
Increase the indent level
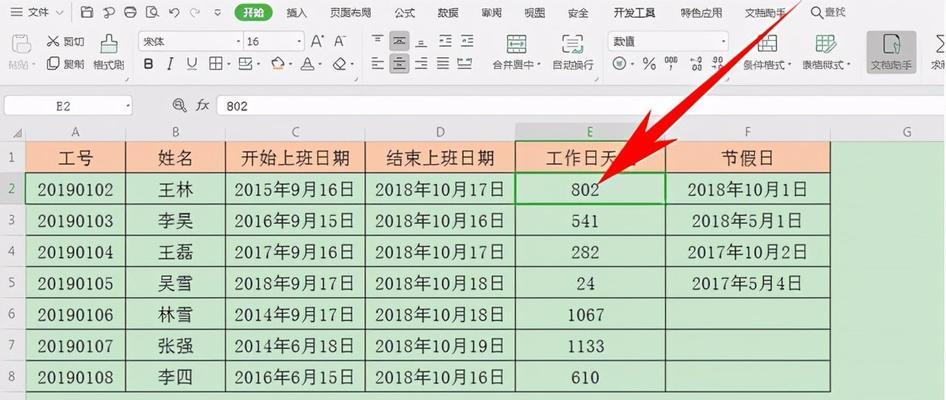(x=467, y=41)
